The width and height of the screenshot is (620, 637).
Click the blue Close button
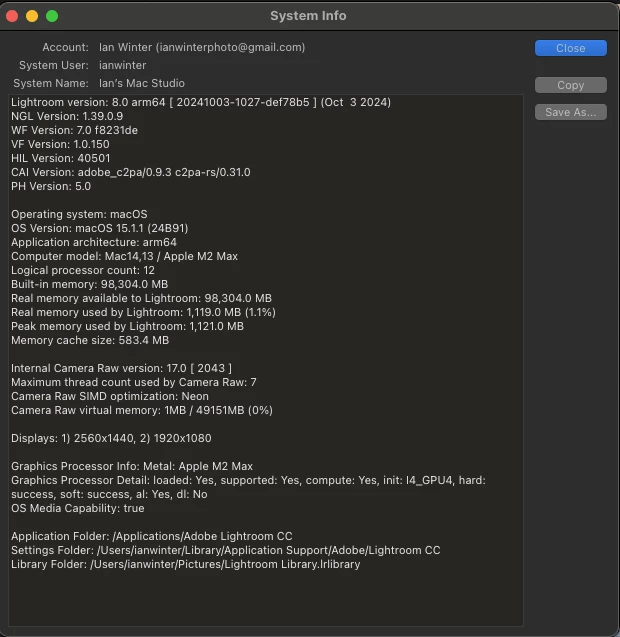pyautogui.click(x=570, y=48)
